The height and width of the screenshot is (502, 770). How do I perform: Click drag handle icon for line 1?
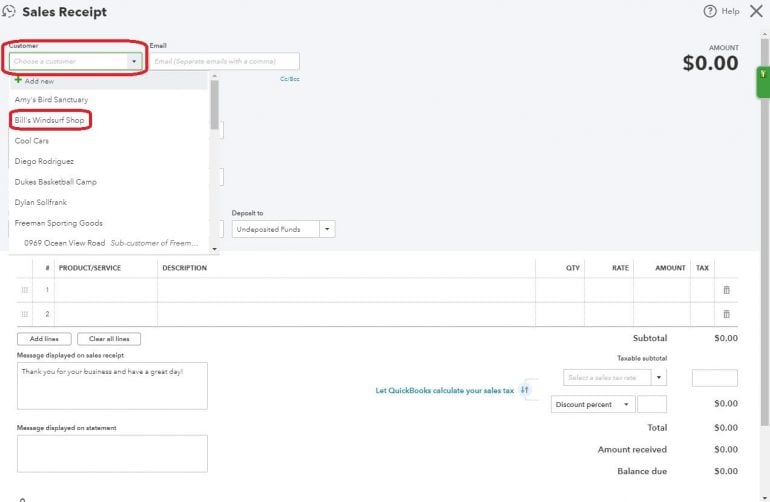pos(25,290)
